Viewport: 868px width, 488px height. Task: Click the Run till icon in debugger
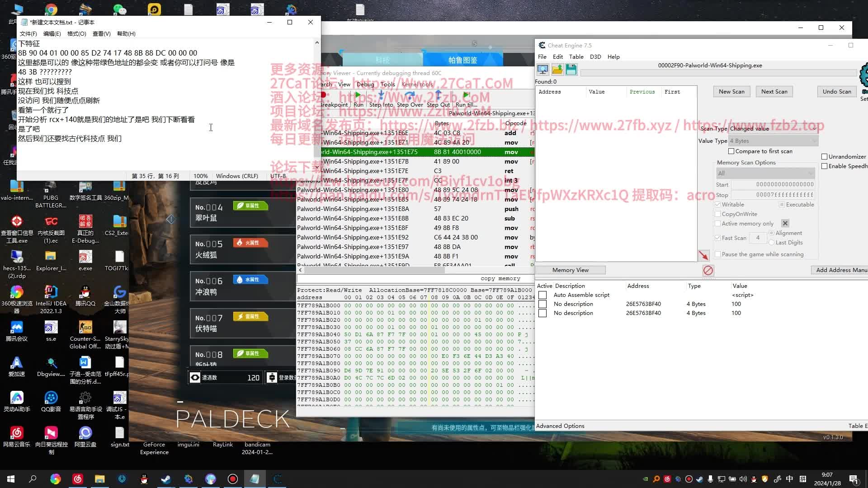point(466,95)
